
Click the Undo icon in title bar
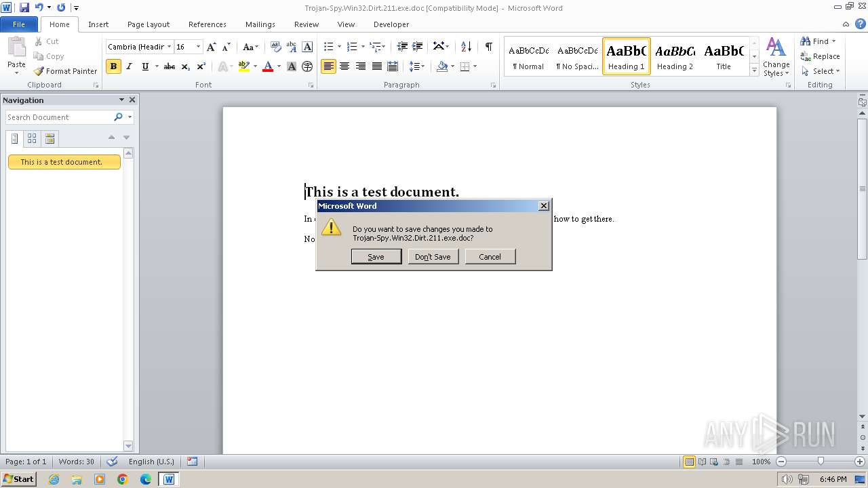pos(39,7)
